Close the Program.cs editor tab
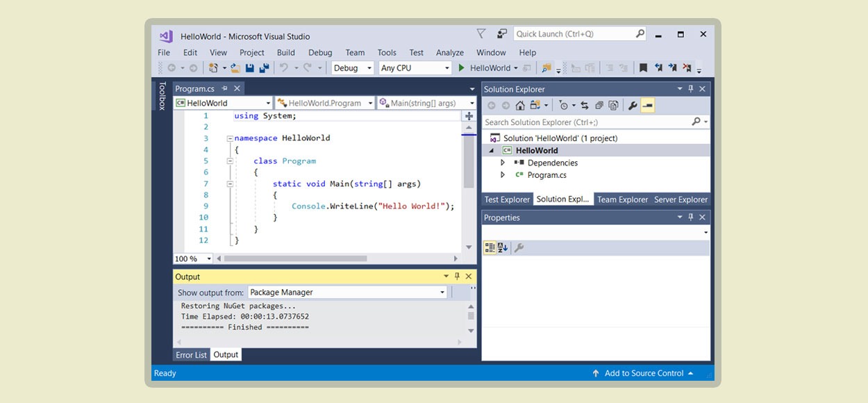 click(x=237, y=88)
